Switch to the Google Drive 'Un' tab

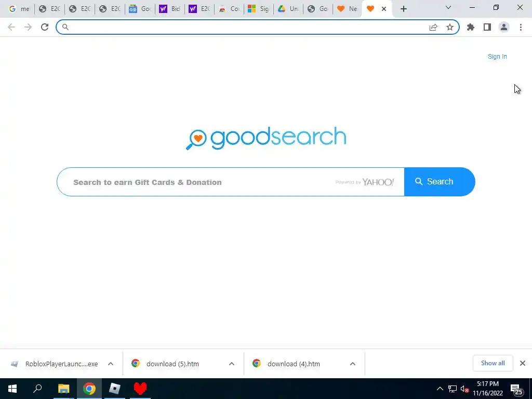click(288, 9)
